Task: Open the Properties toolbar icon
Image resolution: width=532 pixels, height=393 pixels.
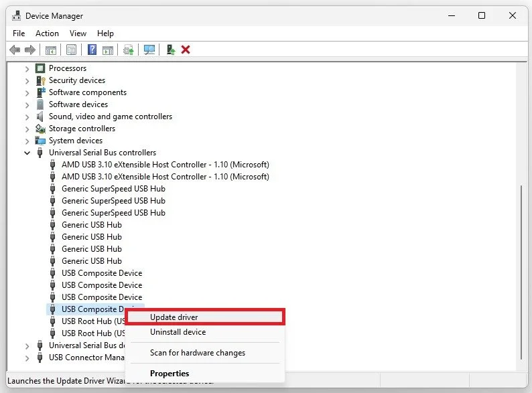Action: (71, 50)
